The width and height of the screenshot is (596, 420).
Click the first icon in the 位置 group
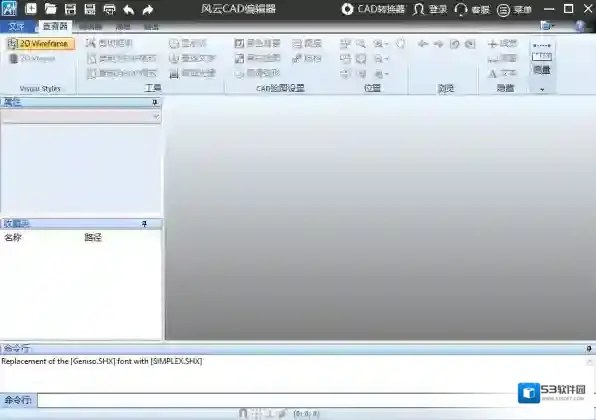coord(345,44)
